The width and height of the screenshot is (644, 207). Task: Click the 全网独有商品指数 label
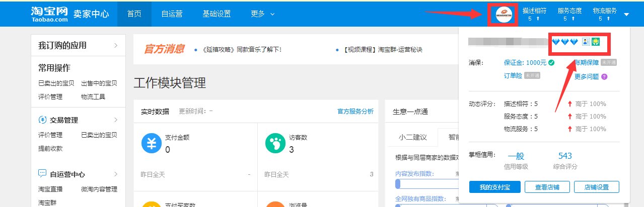[421, 199]
